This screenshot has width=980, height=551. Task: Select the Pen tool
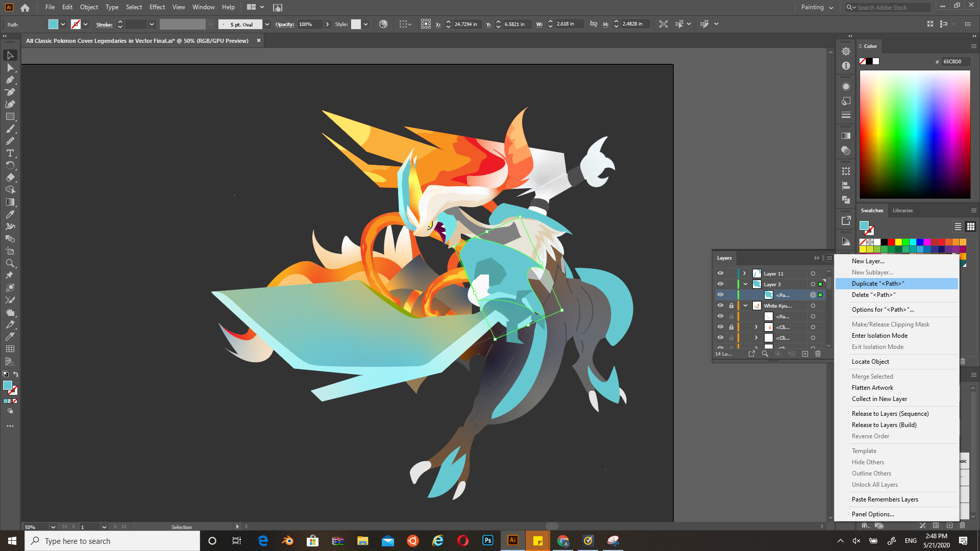(10, 80)
